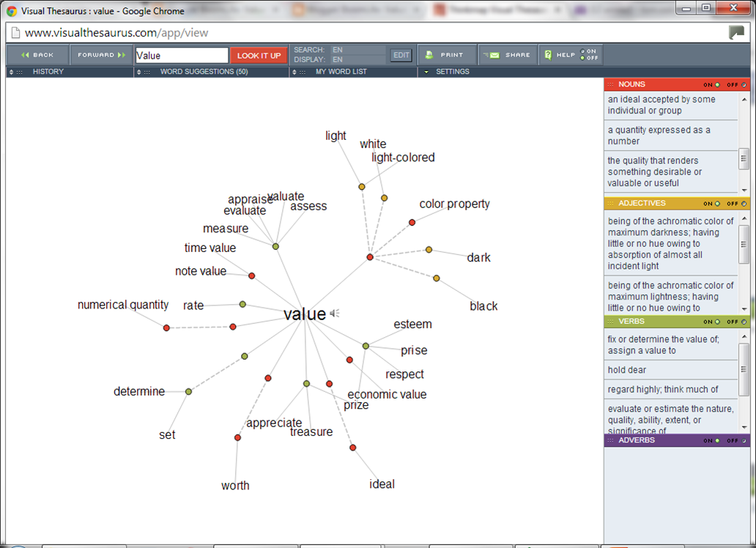This screenshot has width=756, height=548.
Task: Select the verb definition 'hold dear'
Action: [x=671, y=370]
